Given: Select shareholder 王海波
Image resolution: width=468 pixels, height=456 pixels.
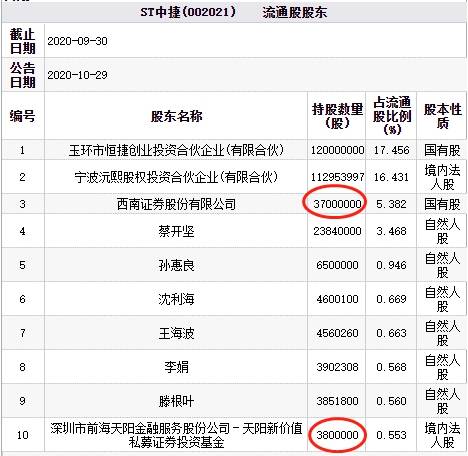Looking at the screenshot, I should point(176,333).
